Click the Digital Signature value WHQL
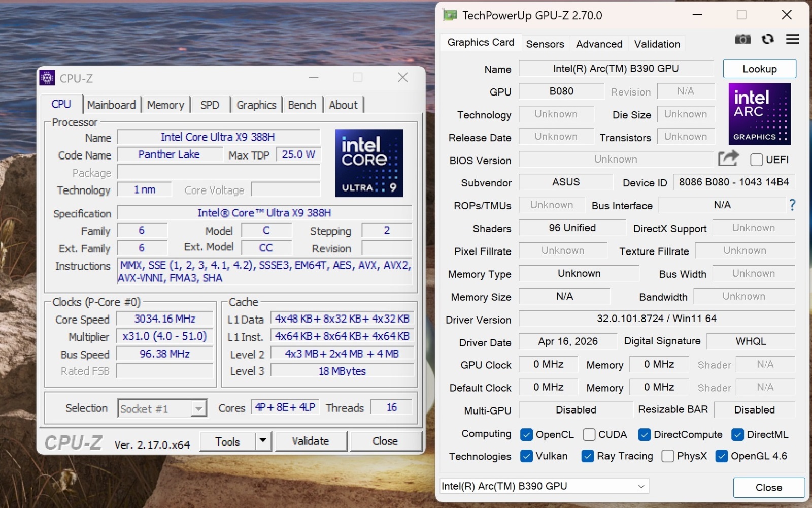 coord(751,341)
